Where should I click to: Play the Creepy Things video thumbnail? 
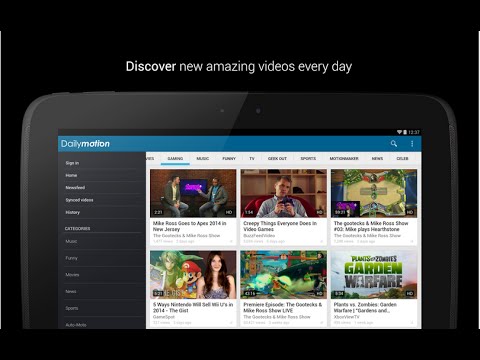pos(283,193)
